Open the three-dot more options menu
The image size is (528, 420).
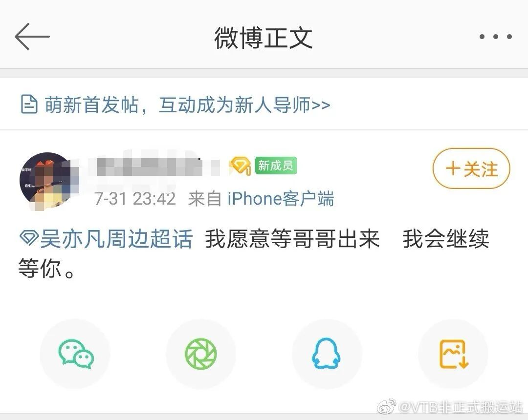tap(496, 37)
